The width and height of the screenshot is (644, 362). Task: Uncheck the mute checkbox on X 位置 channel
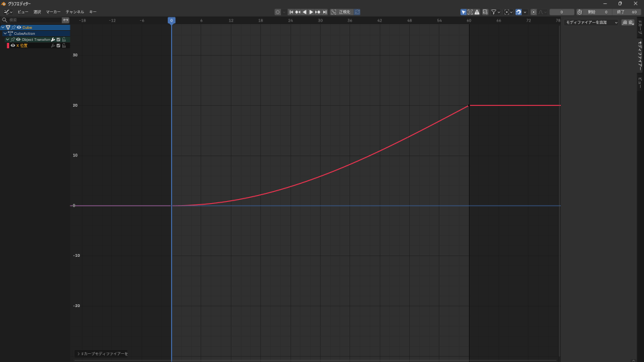58,46
